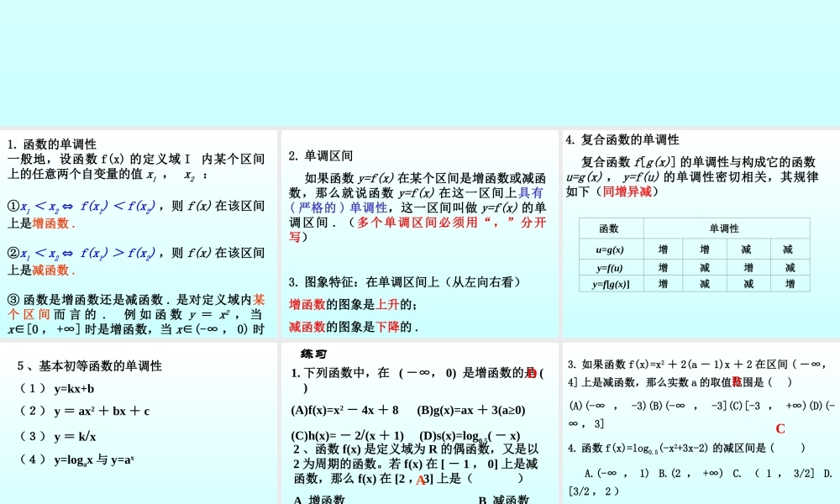Click item (2) y=ax²+bx+c
The image size is (840, 504).
tap(84, 411)
